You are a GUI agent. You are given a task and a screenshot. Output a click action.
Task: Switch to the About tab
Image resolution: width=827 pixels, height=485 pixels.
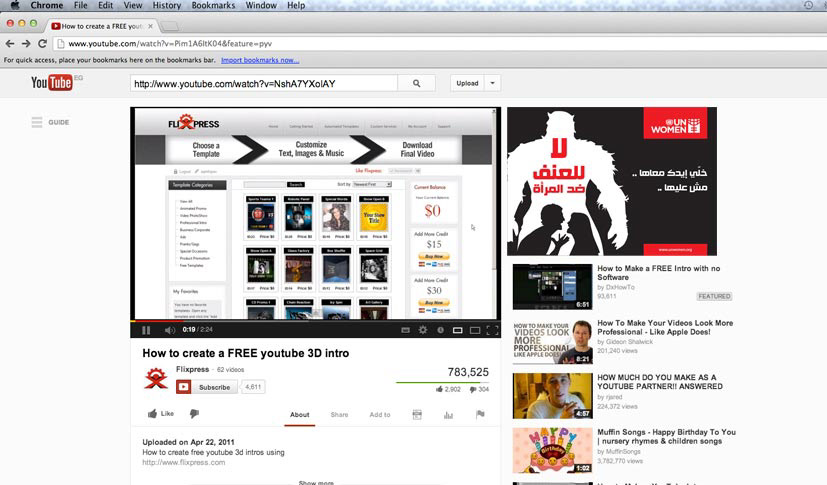click(x=300, y=415)
